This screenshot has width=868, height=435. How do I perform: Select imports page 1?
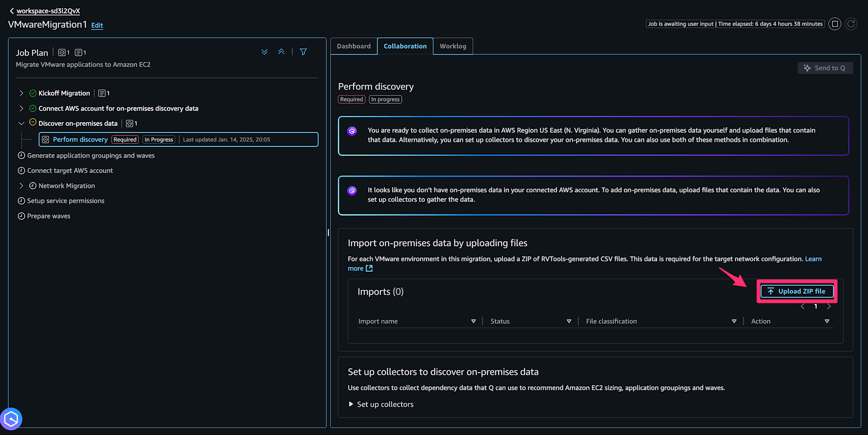point(815,306)
